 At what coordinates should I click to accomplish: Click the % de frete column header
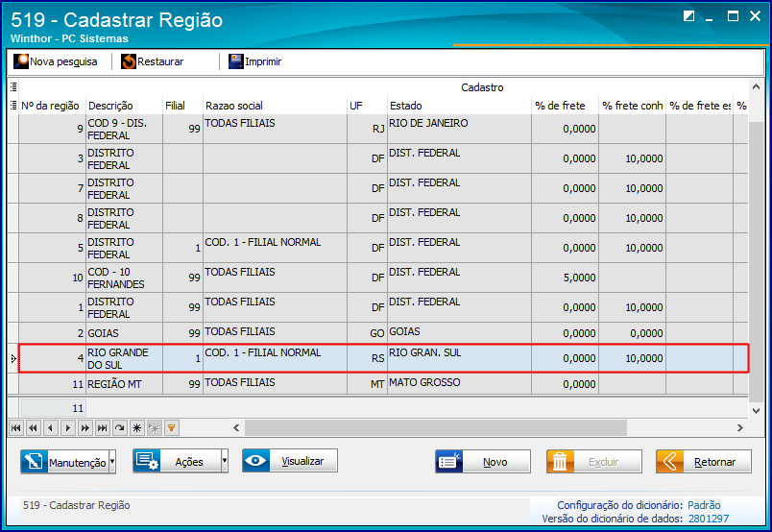(565, 106)
